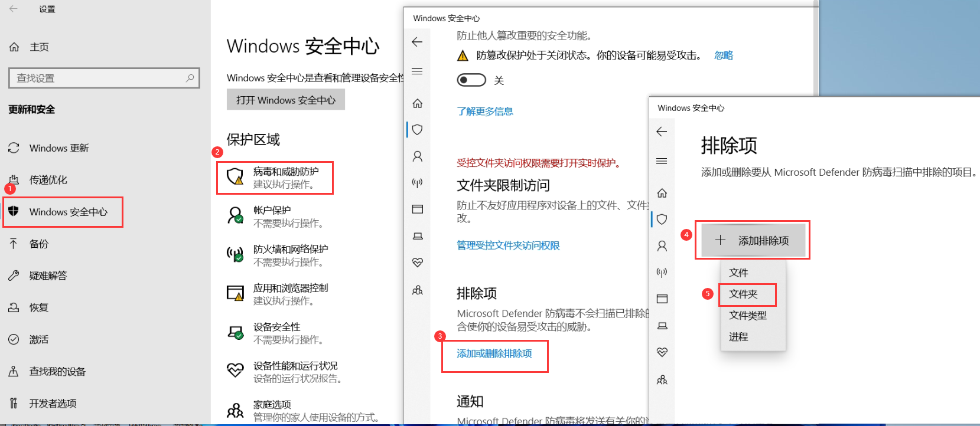
Task: Click the firewall antenna icon in the exclusions sidebar
Action: click(x=662, y=272)
